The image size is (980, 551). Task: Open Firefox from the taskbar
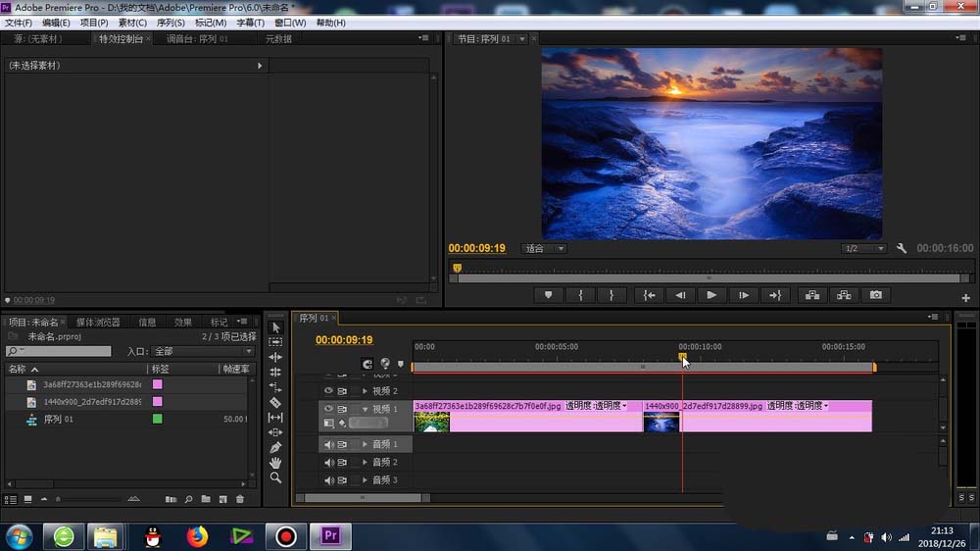(x=198, y=536)
